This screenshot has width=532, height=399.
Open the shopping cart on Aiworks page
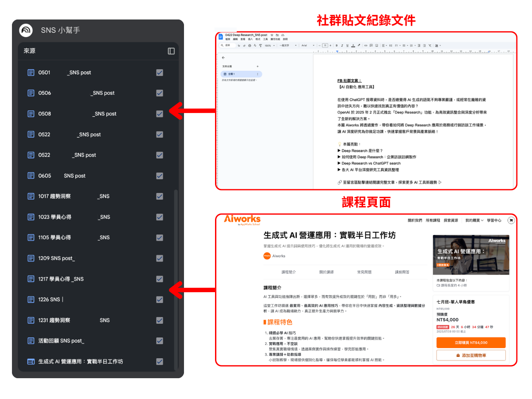coord(511,220)
